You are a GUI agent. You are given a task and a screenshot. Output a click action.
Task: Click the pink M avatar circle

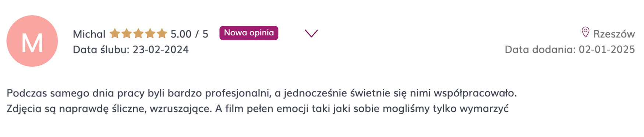[32, 41]
